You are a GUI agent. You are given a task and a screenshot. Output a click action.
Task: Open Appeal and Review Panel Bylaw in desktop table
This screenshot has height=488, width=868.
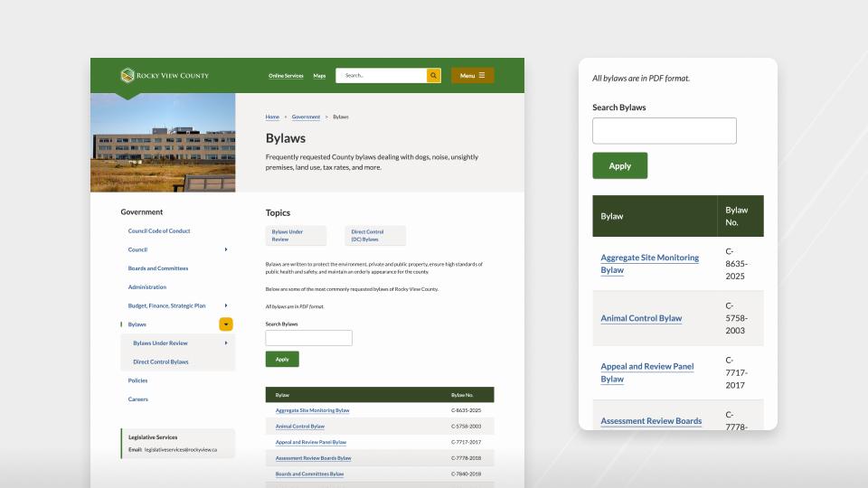pos(310,442)
